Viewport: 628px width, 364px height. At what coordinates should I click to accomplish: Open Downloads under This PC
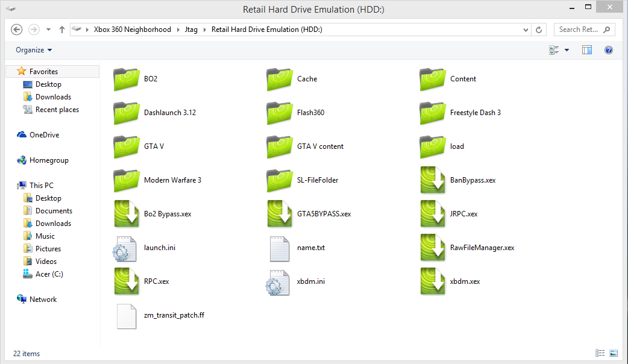click(x=53, y=224)
